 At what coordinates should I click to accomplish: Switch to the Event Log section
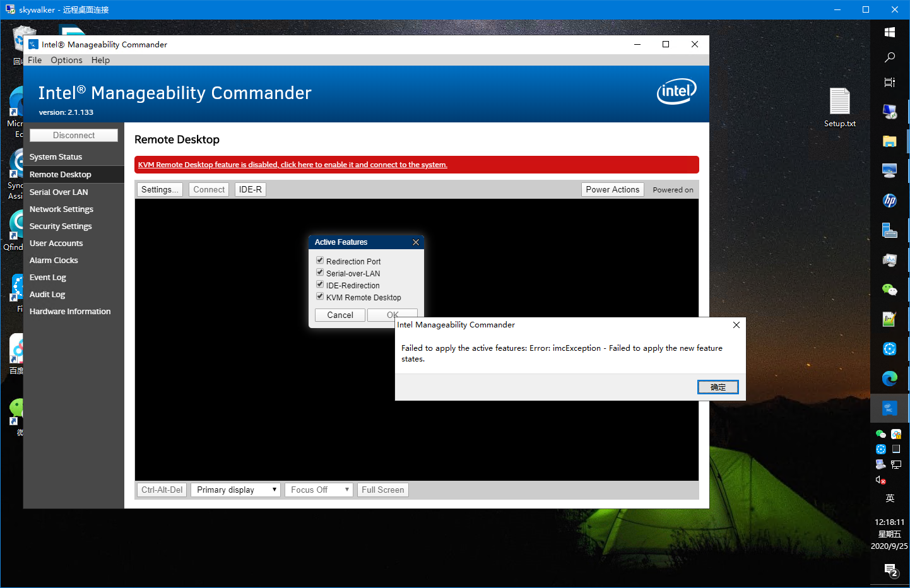(x=48, y=277)
